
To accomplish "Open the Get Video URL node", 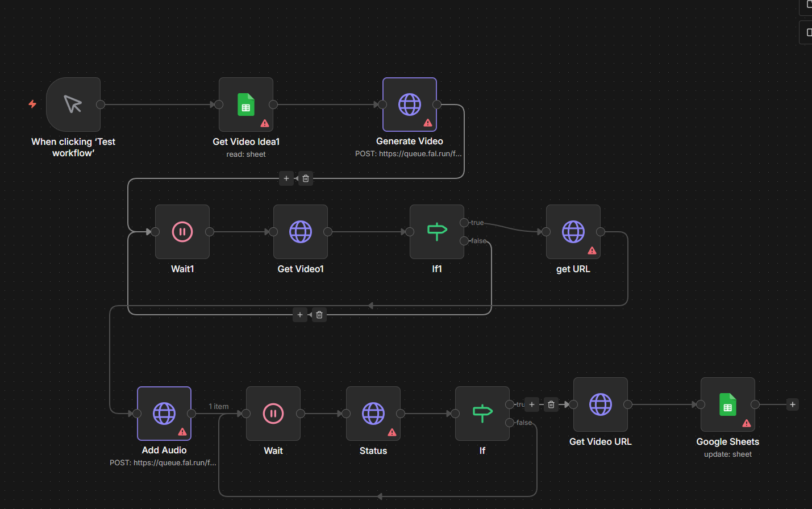I will point(600,404).
